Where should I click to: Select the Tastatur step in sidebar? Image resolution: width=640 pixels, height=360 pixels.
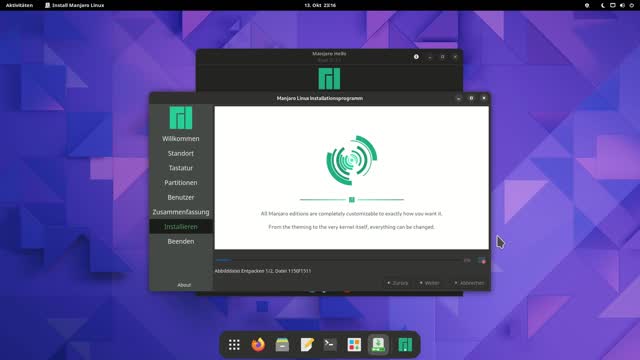[x=181, y=168]
